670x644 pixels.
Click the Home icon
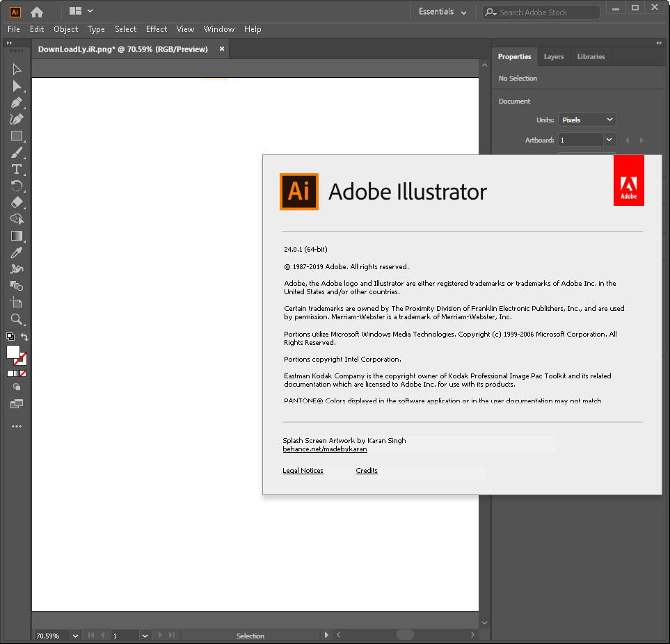click(x=37, y=12)
